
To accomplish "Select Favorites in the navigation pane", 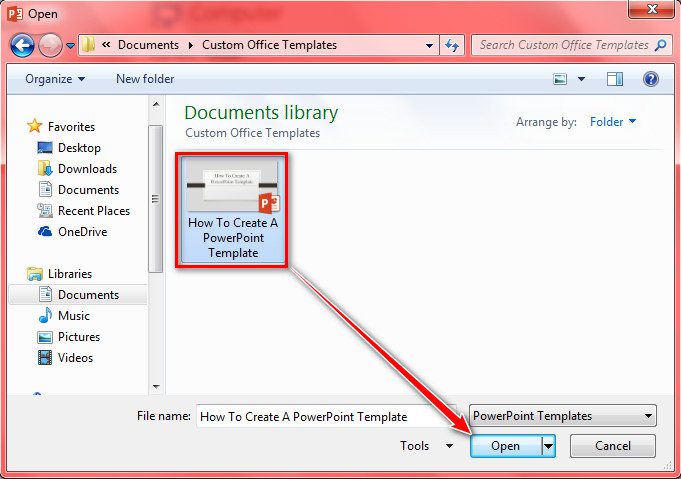I will point(71,127).
